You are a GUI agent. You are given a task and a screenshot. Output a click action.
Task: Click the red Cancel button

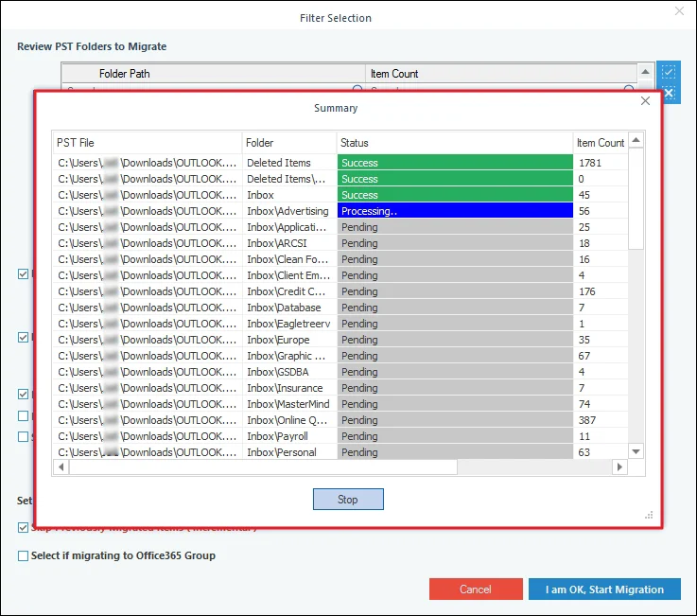pyautogui.click(x=476, y=589)
